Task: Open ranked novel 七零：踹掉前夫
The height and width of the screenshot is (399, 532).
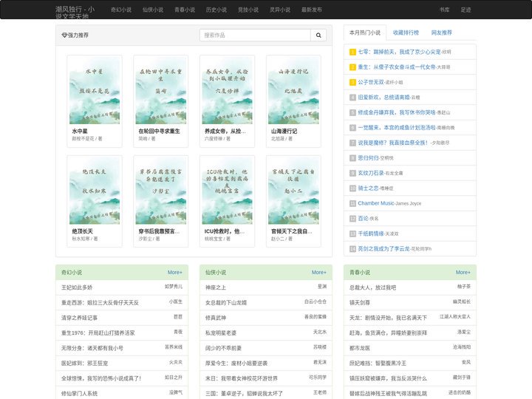Action: click(399, 52)
